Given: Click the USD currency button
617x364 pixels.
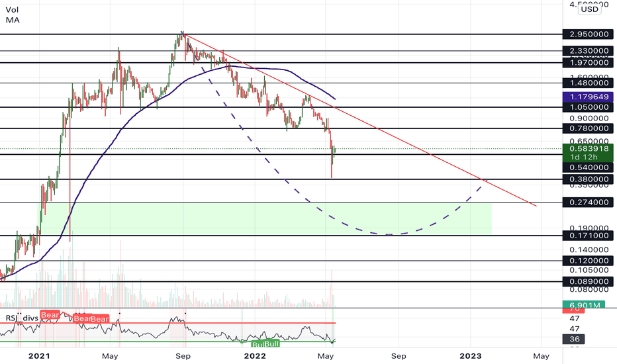Looking at the screenshot, I should [x=589, y=9].
